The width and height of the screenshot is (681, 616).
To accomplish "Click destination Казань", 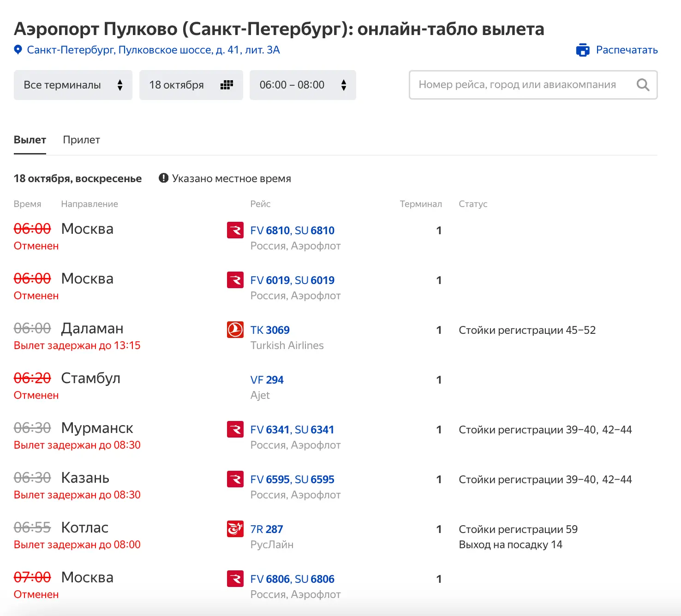I will point(85,478).
